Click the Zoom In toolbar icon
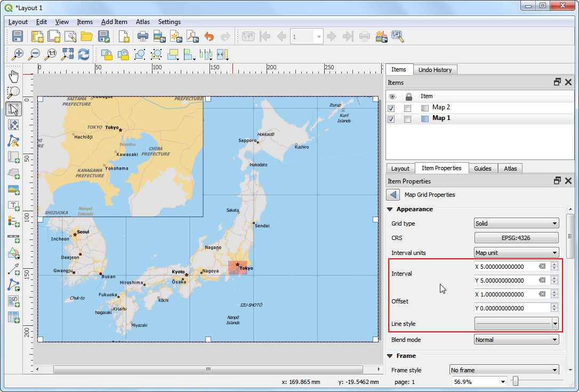The width and height of the screenshot is (579, 392). [18, 54]
